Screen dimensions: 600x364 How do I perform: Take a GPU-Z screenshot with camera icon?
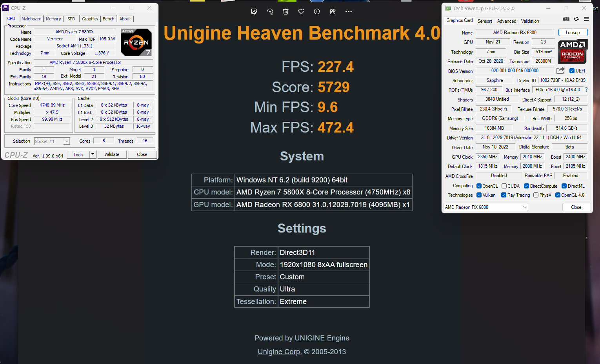click(x=566, y=19)
